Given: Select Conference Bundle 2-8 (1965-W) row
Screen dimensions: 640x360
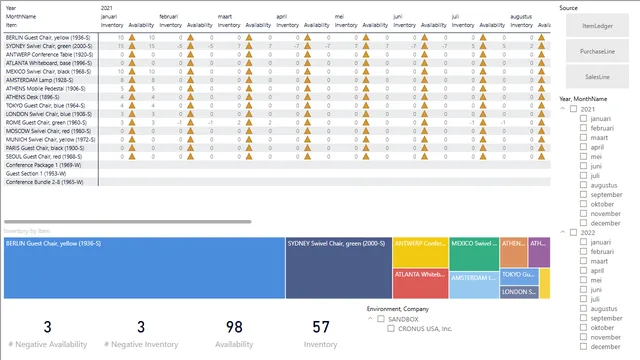Looking at the screenshot, I should pos(277,182).
